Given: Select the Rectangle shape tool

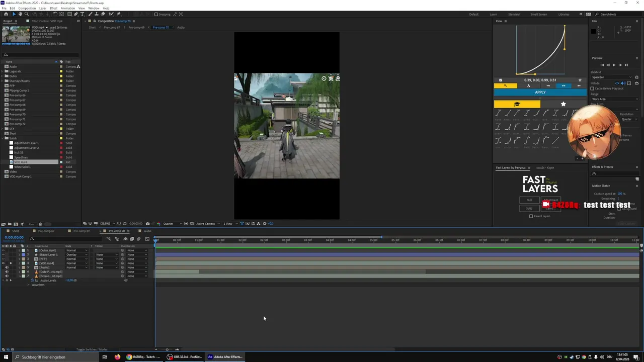Looking at the screenshot, I should tap(69, 14).
